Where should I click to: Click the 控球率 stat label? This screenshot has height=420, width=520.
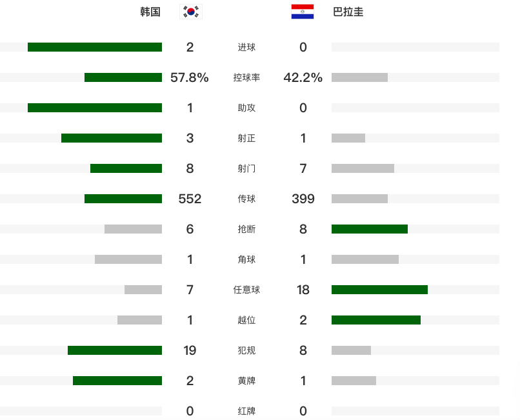point(246,77)
